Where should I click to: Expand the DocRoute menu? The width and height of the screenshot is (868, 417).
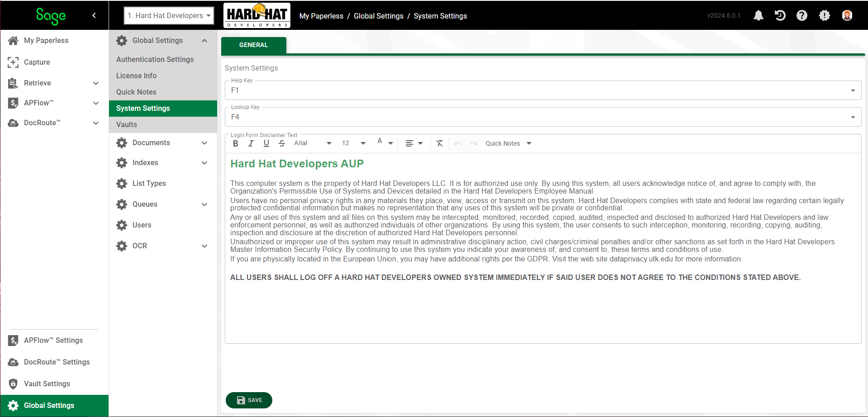54,123
